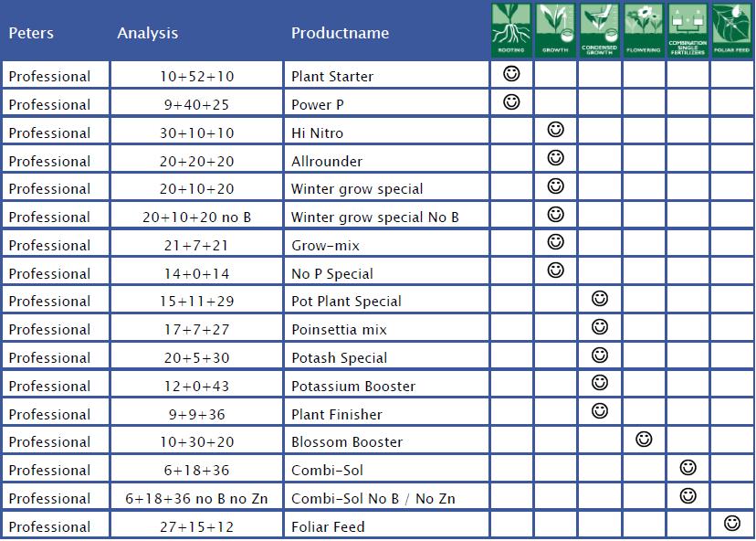Click the smiley in Foliar Feed row
The width and height of the screenshot is (756, 541).
pyautogui.click(x=732, y=523)
